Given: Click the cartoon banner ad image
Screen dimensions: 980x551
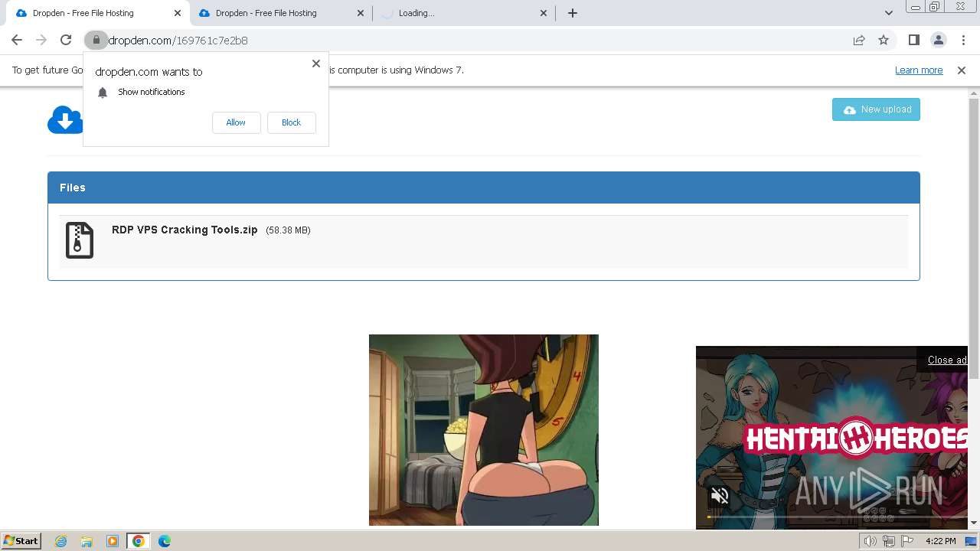Looking at the screenshot, I should click(484, 430).
